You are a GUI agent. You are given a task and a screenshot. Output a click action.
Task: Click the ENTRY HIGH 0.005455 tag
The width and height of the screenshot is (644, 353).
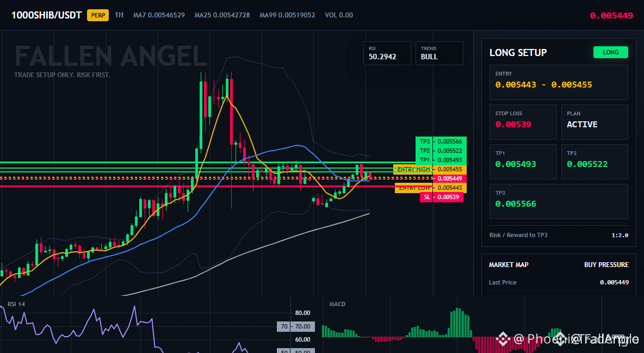tap(430, 169)
